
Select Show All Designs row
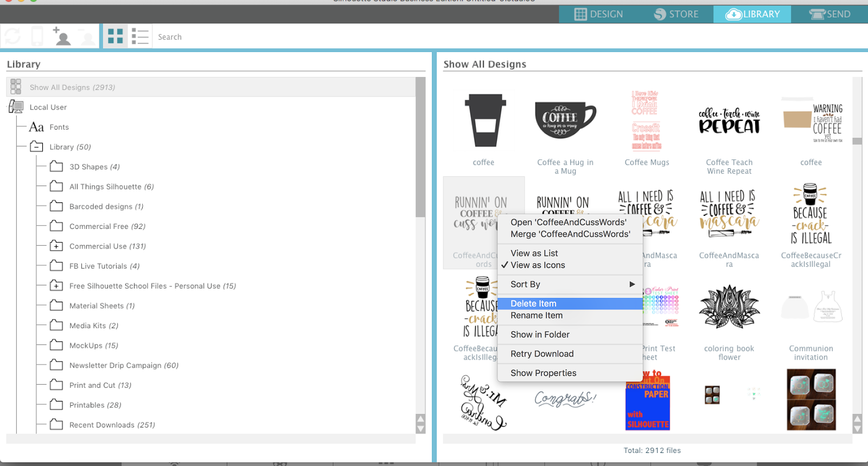click(x=211, y=87)
